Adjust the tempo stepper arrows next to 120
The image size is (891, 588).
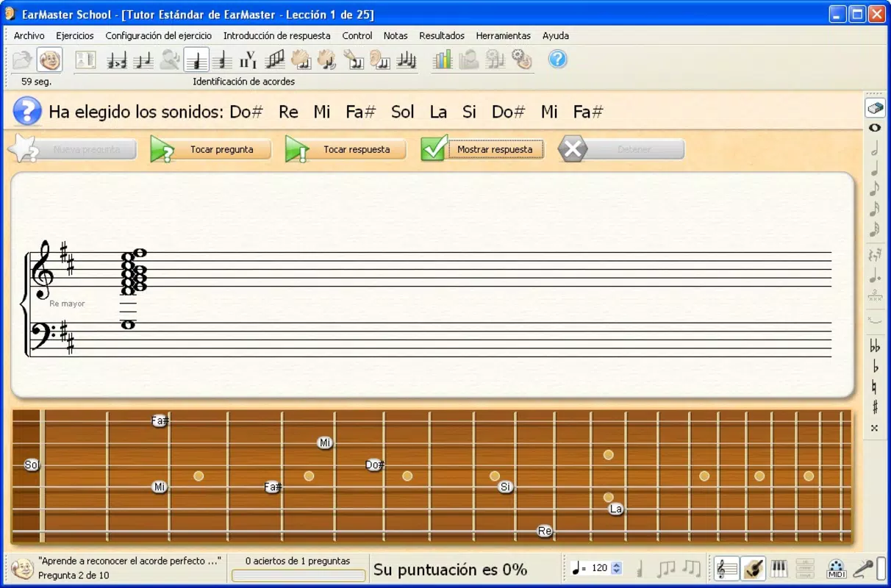[617, 568]
